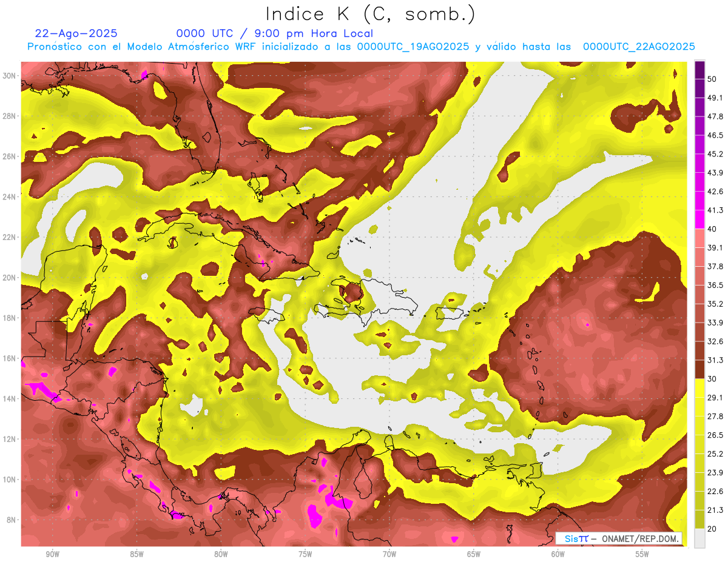Click the colorbar value 25.2
This screenshot has height=562, width=728.
pos(715,454)
